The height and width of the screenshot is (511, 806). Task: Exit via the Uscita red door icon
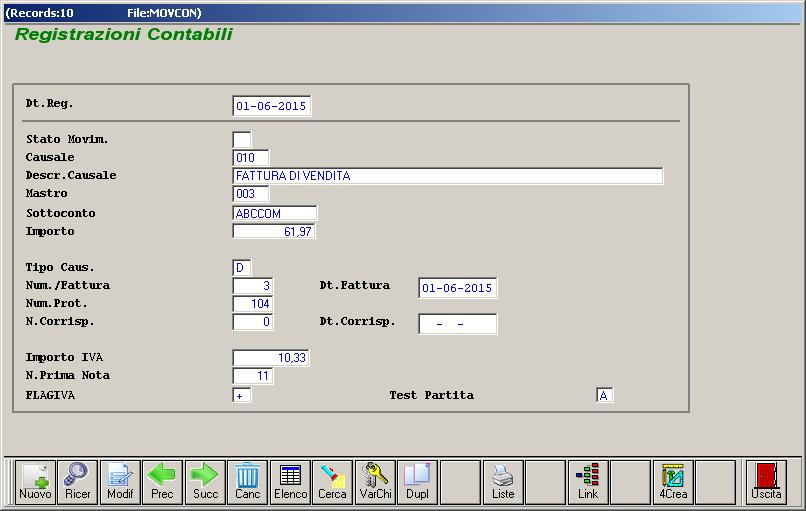point(766,482)
